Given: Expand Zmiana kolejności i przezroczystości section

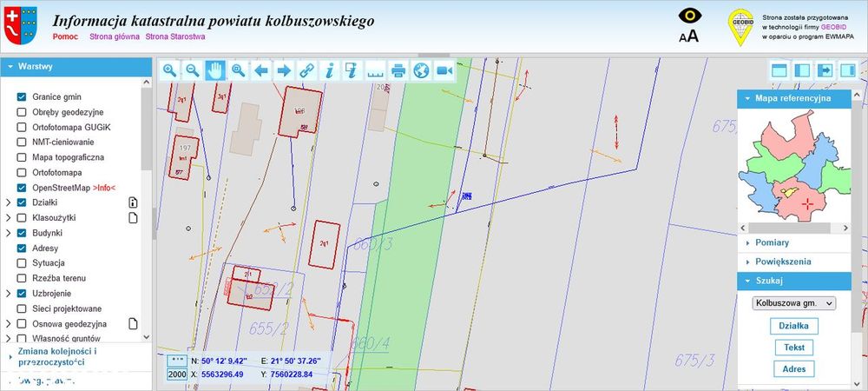Looking at the screenshot, I should [76, 356].
